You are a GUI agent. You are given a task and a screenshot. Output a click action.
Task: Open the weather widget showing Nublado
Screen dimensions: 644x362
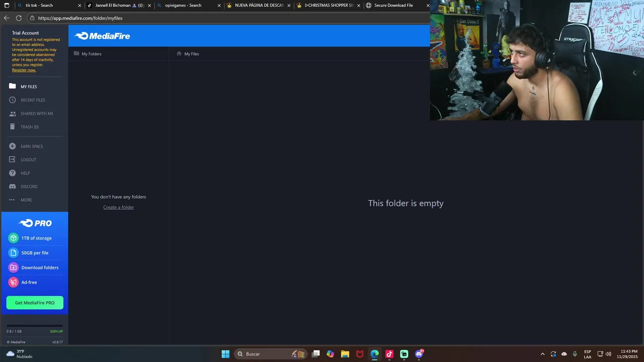point(19,354)
